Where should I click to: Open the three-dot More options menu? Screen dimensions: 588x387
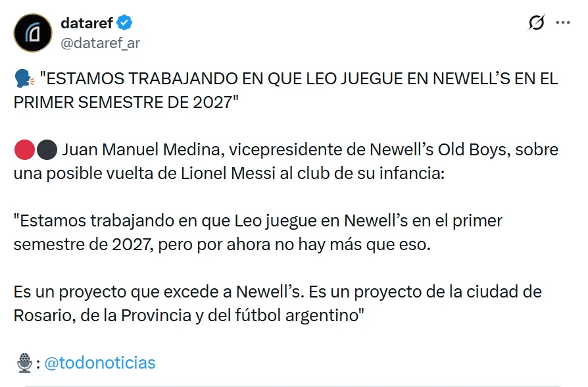tap(563, 23)
